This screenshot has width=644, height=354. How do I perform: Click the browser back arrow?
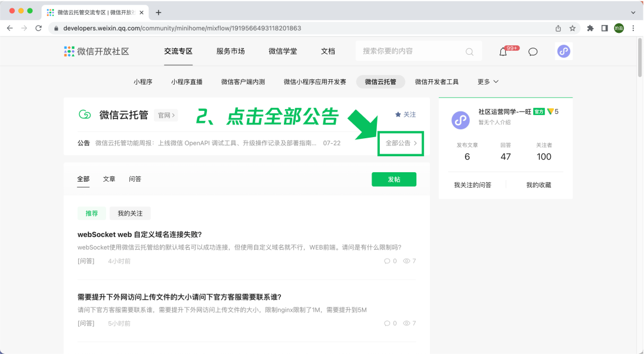(x=10, y=29)
